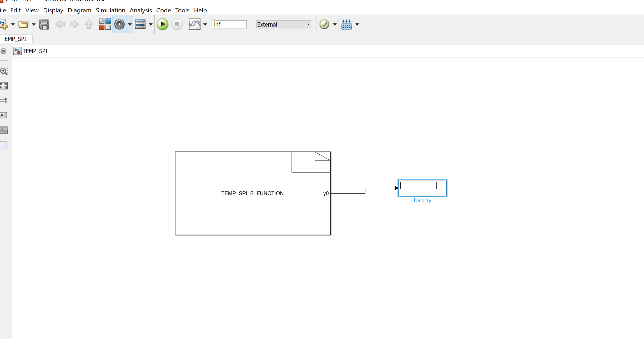The width and height of the screenshot is (644, 339).
Task: Open the External simulation mode dropdown
Action: click(284, 24)
